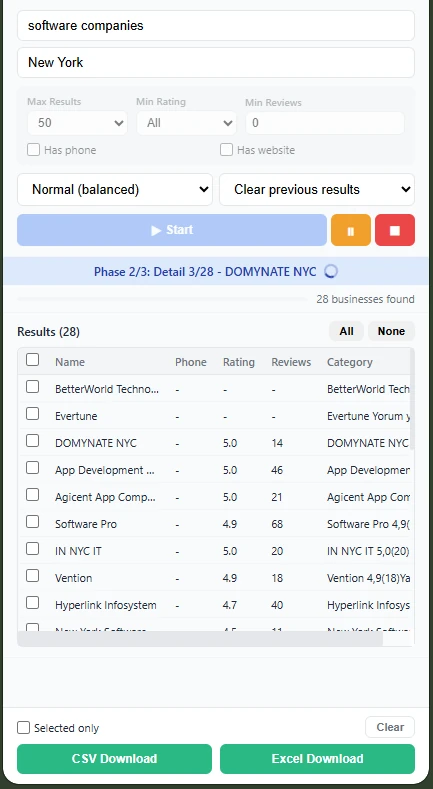Screen dimensions: 433x789
Task: Click the Phase 2/3 status text
Action: tap(205, 272)
